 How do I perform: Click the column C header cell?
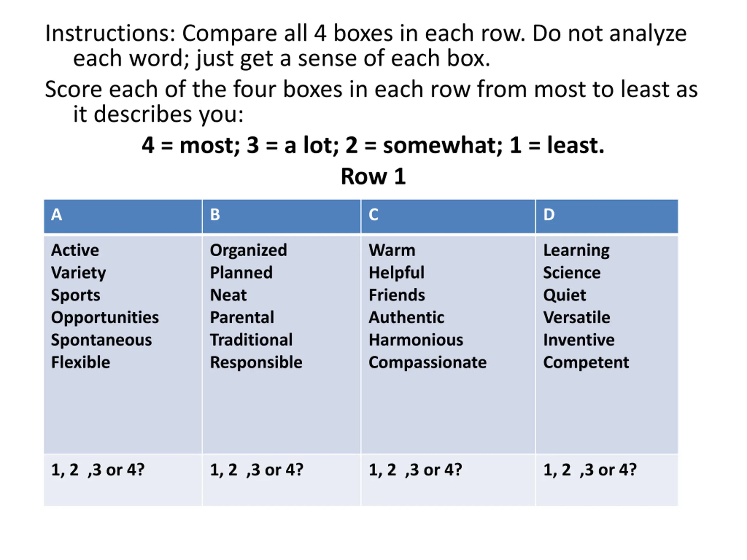(x=448, y=216)
